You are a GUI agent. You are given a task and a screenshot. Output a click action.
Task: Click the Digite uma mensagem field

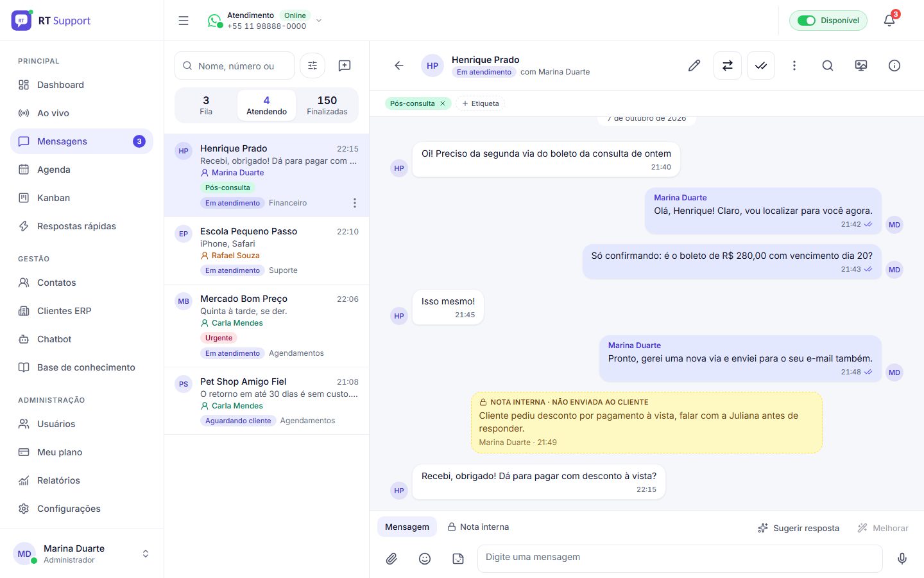[680, 557]
